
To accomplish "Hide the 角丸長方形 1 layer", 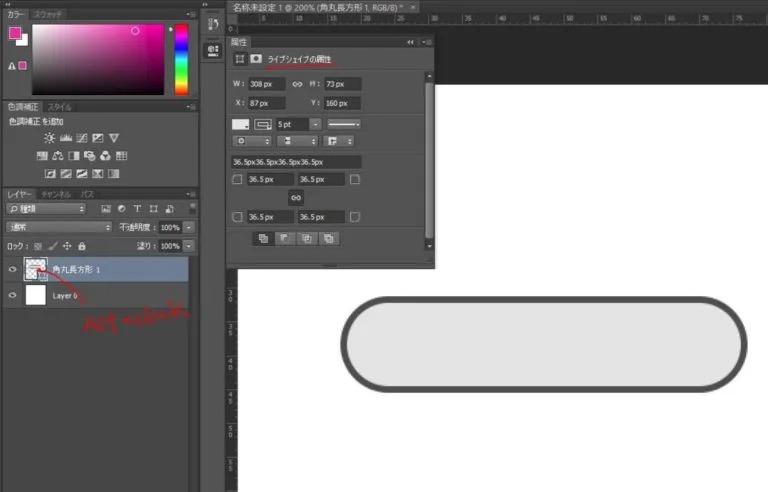I will [x=12, y=269].
